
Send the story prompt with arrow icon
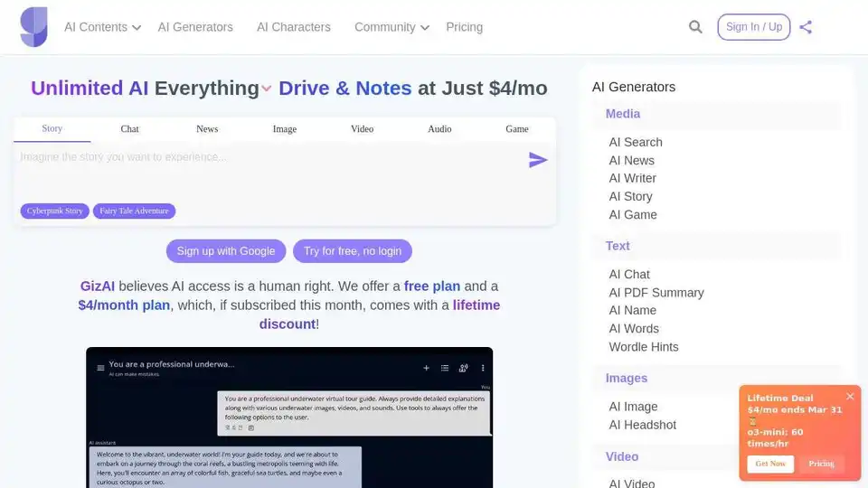point(537,160)
